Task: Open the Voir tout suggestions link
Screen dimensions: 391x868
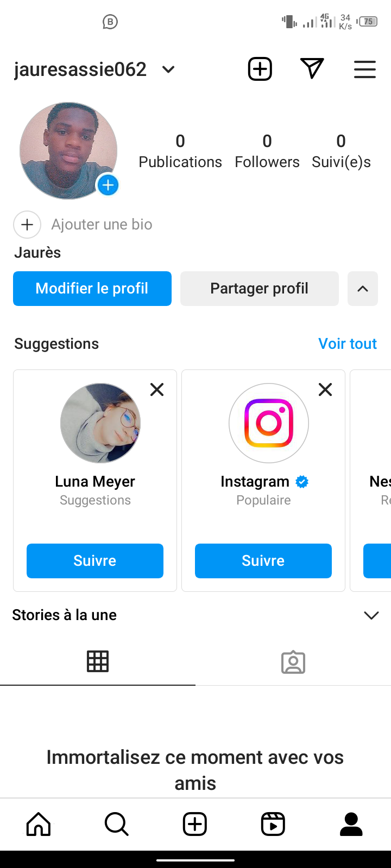Action: click(x=348, y=343)
